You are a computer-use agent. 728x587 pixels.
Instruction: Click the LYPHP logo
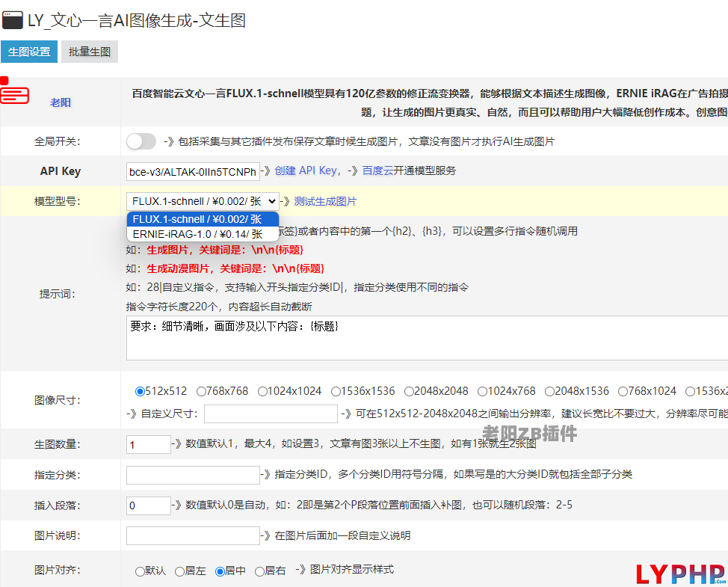tap(681, 574)
